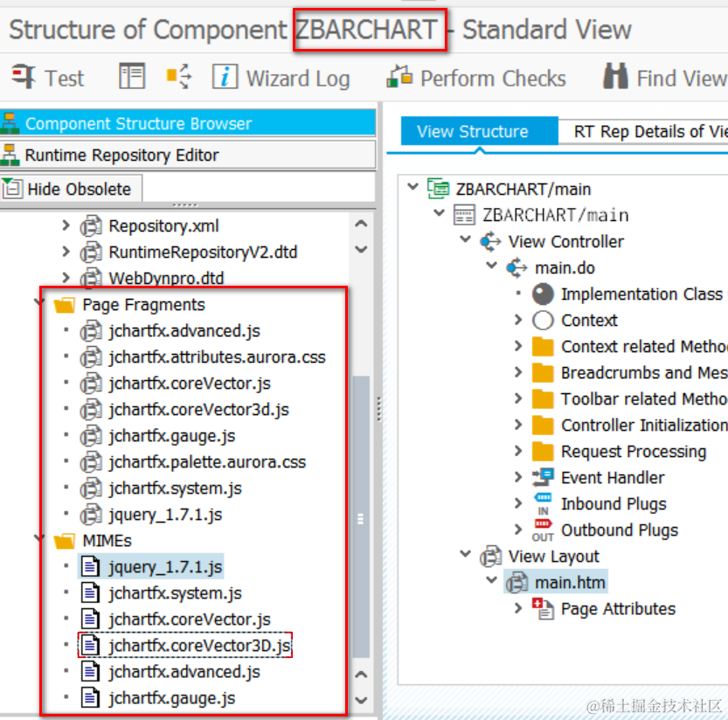Screen dimensions: 728x720
Task: Run Perform Checks
Action: coord(476,77)
